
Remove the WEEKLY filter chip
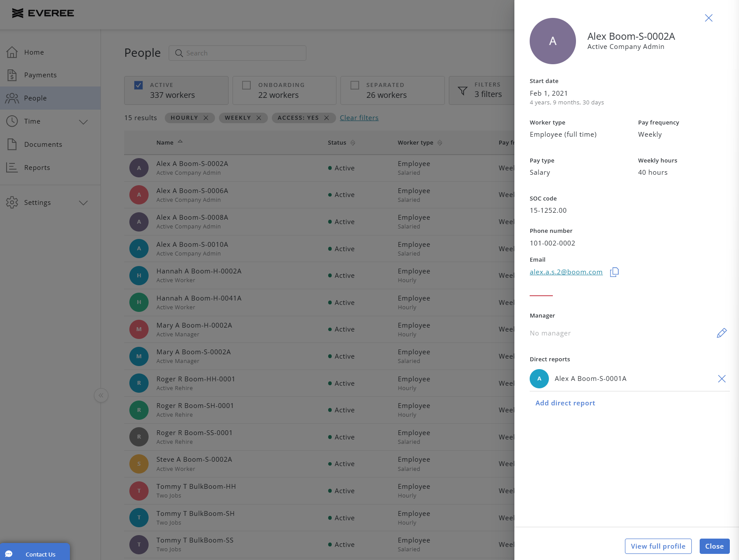[259, 118]
